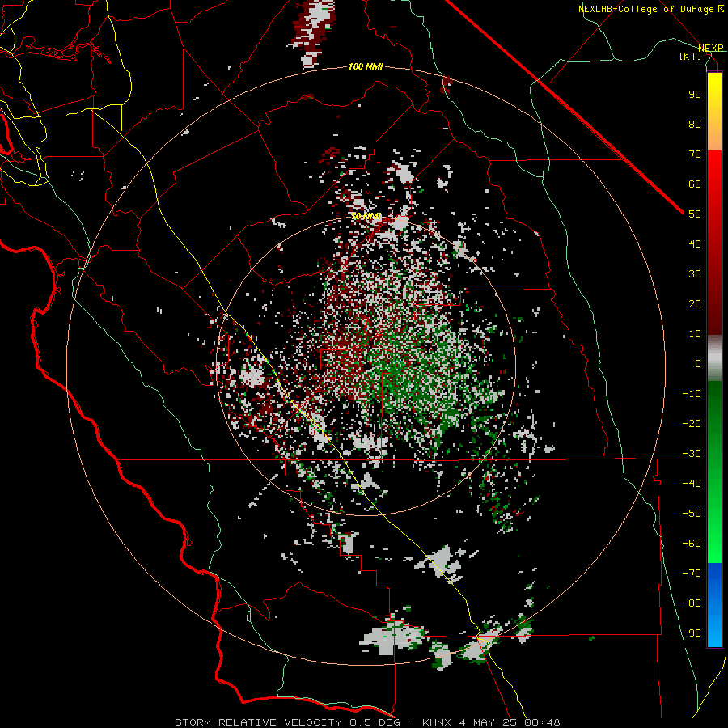This screenshot has width=728, height=728.
Task: Click the 10 value on velocity scale
Action: [x=695, y=334]
